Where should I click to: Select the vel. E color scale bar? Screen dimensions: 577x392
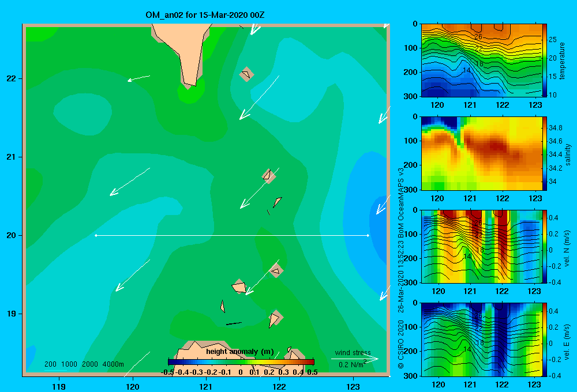tap(545, 339)
